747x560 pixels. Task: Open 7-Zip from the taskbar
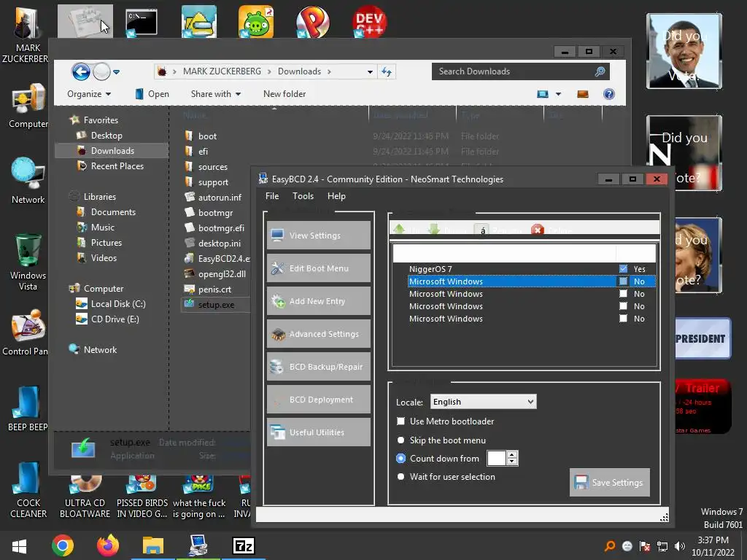click(x=244, y=545)
